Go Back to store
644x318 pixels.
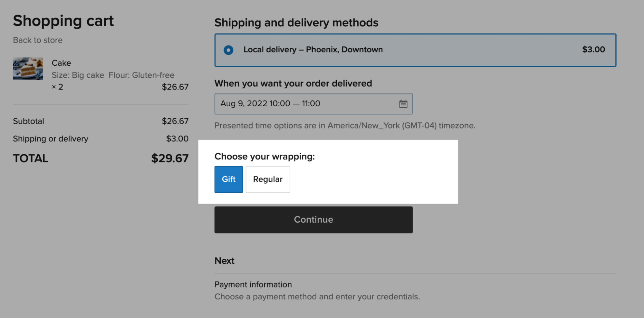(37, 40)
